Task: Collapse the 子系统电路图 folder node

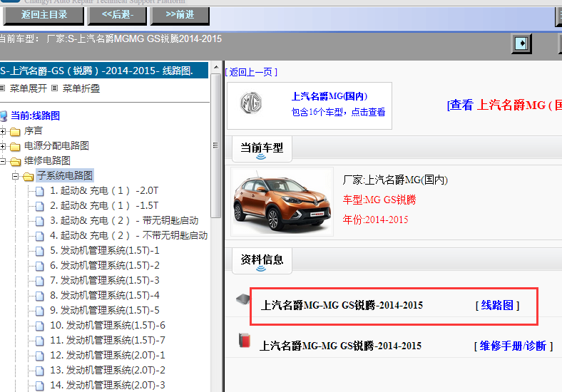Action: click(x=15, y=176)
